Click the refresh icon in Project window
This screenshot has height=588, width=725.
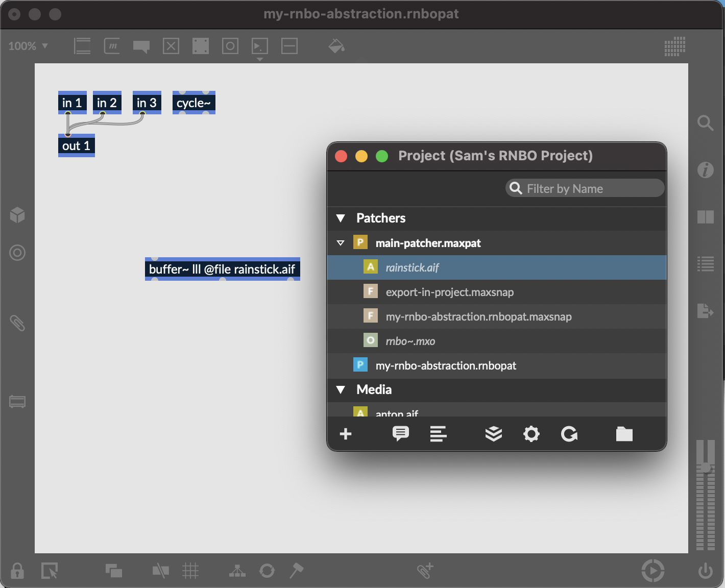[569, 434]
